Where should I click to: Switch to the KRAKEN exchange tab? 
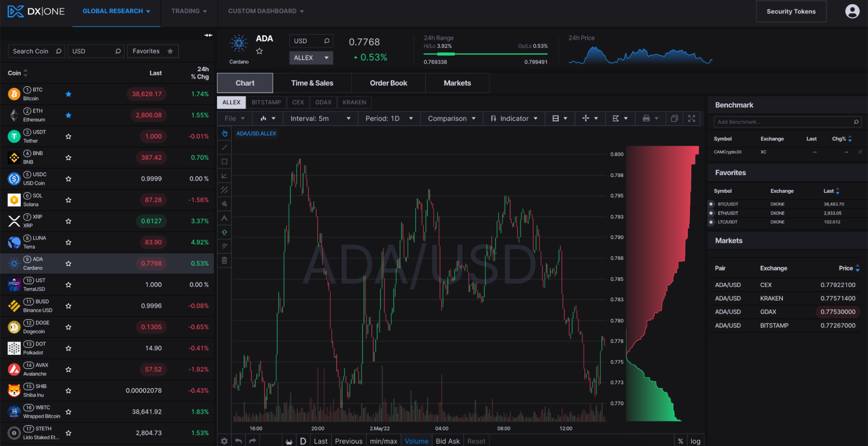point(354,102)
